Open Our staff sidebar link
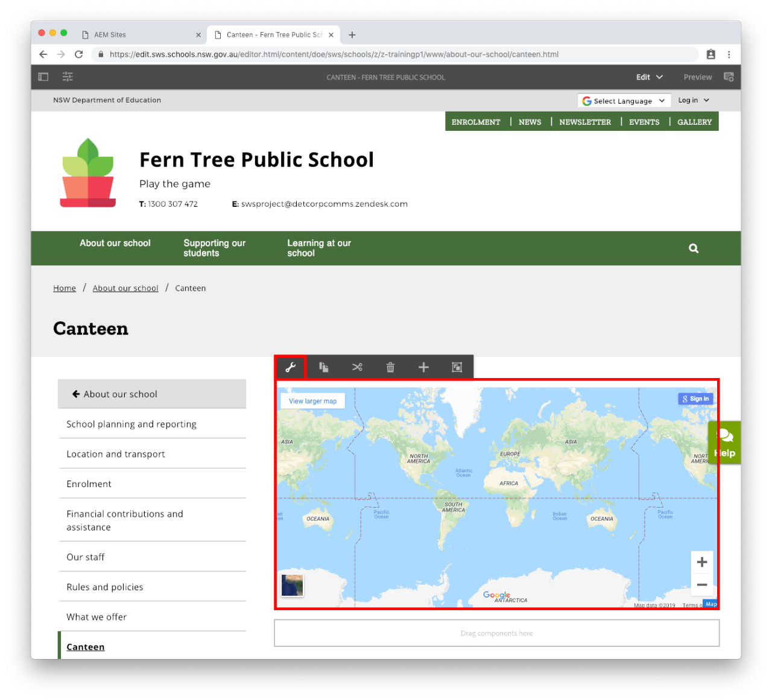Viewport: 772px width, 700px height. point(152,557)
